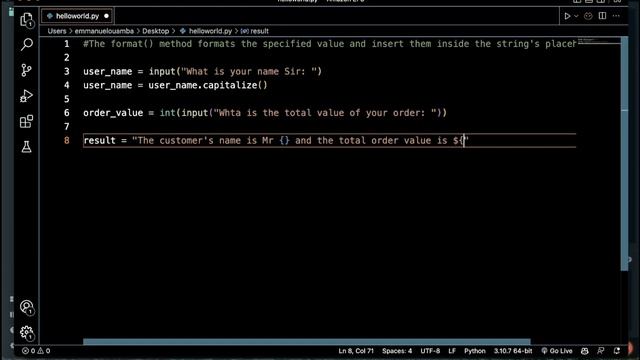
Task: Click order_value variable on line 6
Action: (x=113, y=113)
